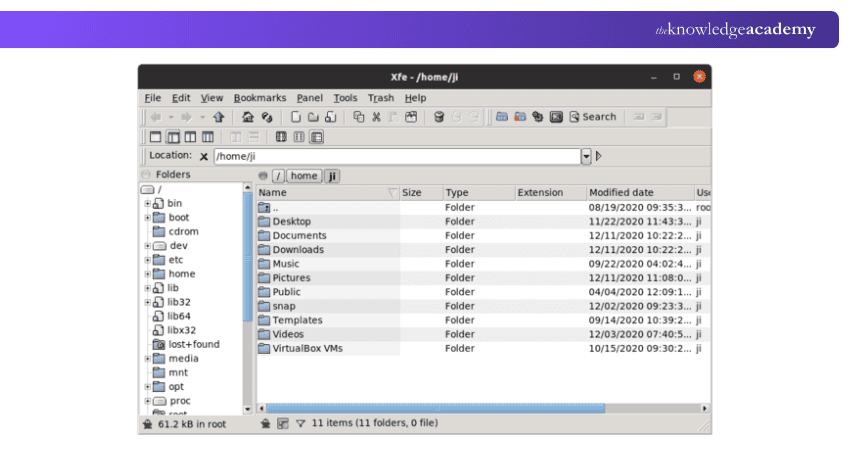This screenshot has height=450, width=850.
Task: Open the Tools menu
Action: click(x=345, y=98)
